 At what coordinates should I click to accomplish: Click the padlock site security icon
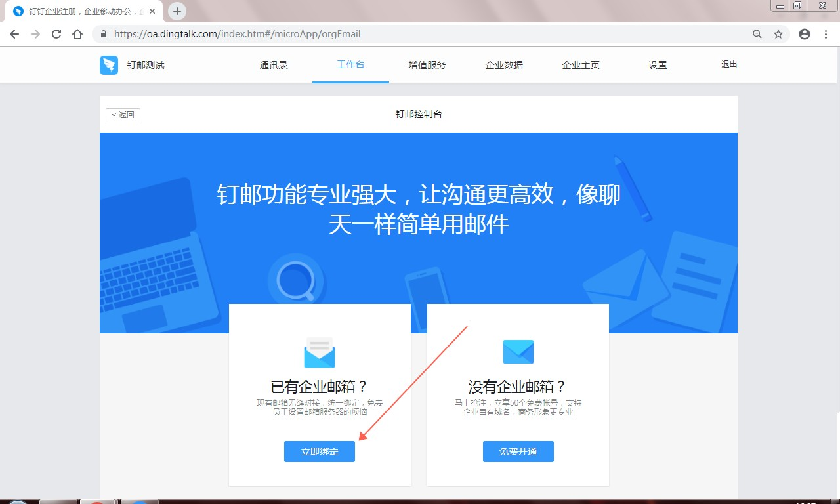103,34
